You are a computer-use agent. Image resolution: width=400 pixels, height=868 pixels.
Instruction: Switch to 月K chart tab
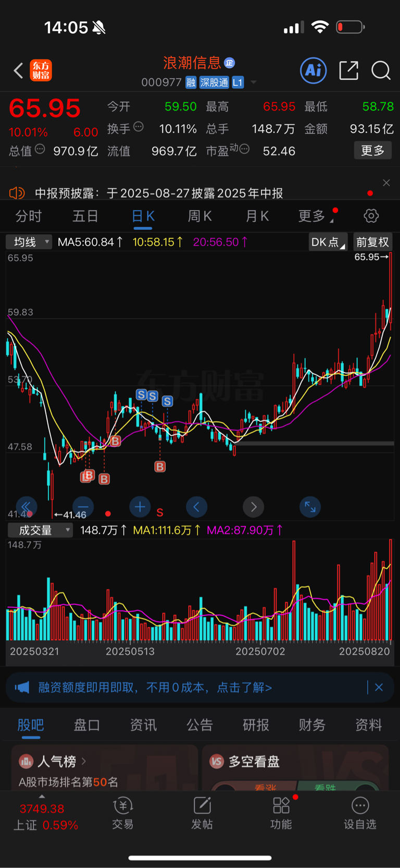[x=257, y=216]
